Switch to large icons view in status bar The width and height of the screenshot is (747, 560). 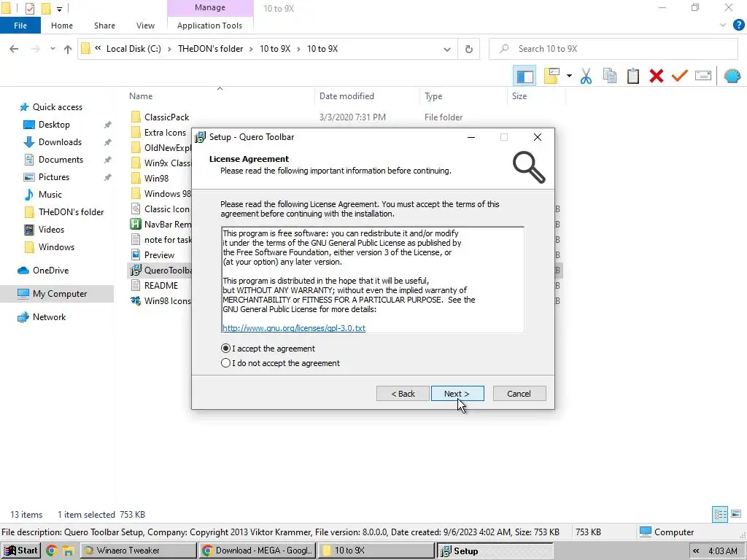pyautogui.click(x=736, y=514)
